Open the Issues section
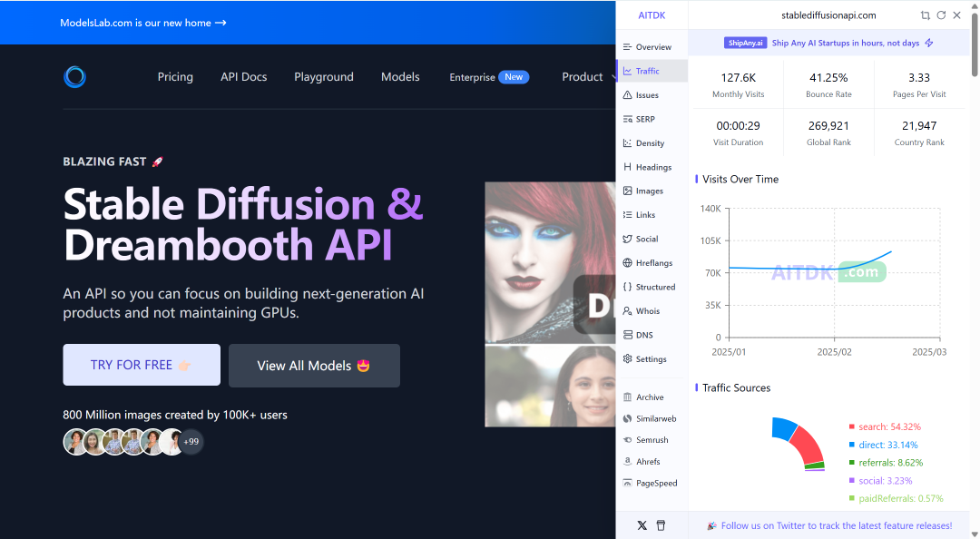980x539 pixels. coord(652,95)
